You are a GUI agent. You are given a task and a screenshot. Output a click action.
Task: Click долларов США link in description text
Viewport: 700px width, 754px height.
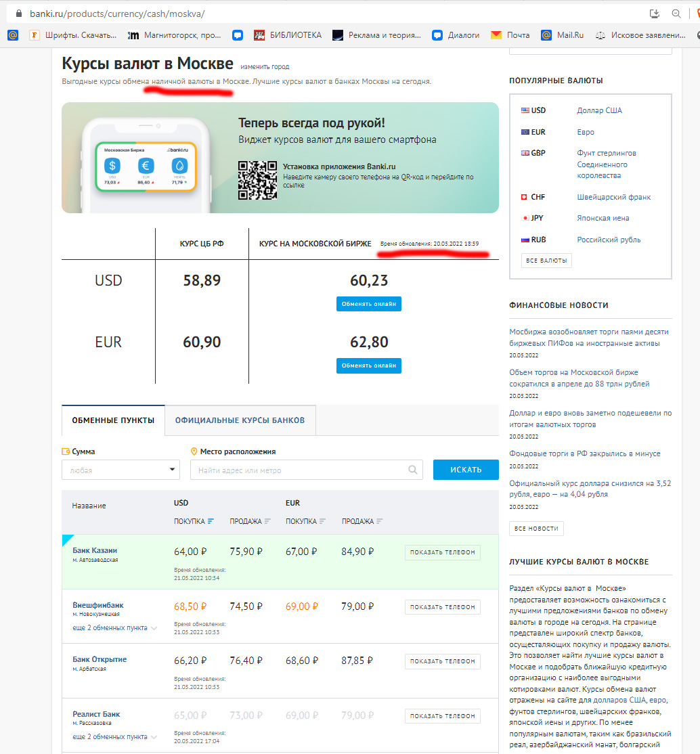(619, 700)
